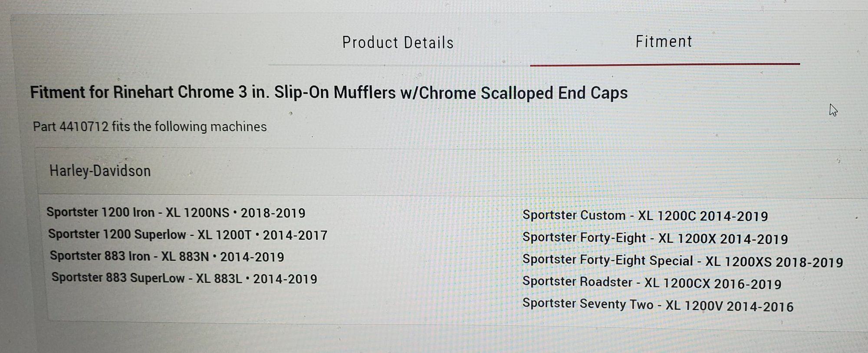This screenshot has width=868, height=353.
Task: Click part number 4410712 in the fitment sentence
Action: coord(84,127)
